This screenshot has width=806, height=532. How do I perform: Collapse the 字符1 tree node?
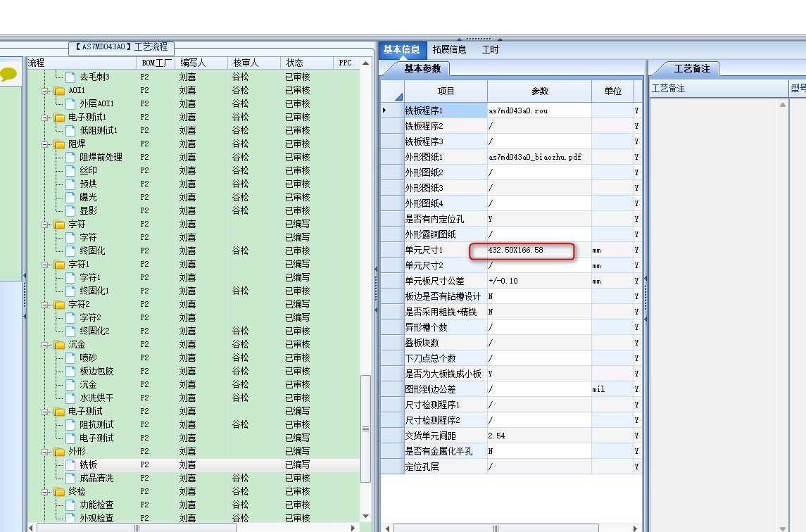click(x=45, y=265)
